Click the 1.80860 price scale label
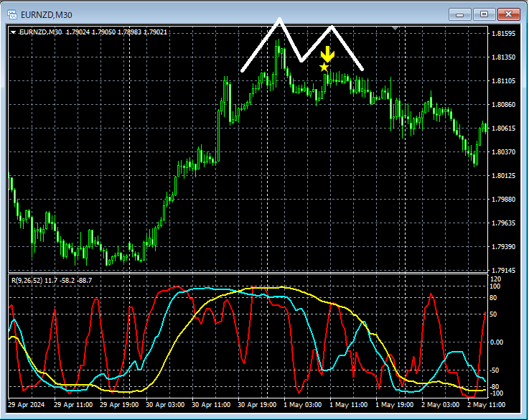 click(x=503, y=104)
